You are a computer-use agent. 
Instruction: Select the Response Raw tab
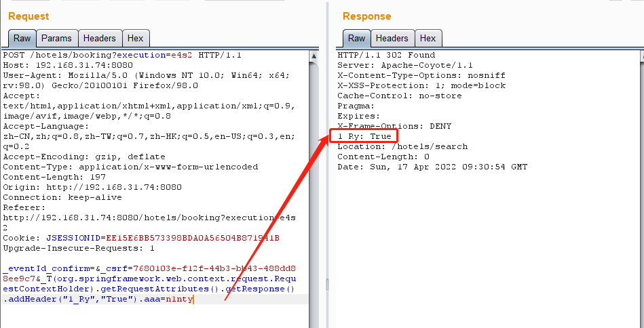(x=356, y=39)
